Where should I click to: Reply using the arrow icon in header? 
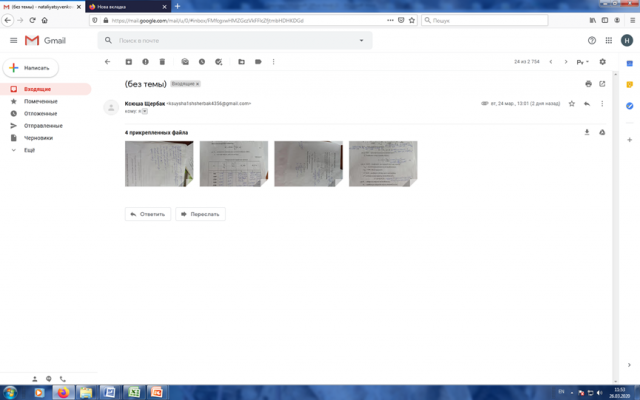(x=587, y=104)
